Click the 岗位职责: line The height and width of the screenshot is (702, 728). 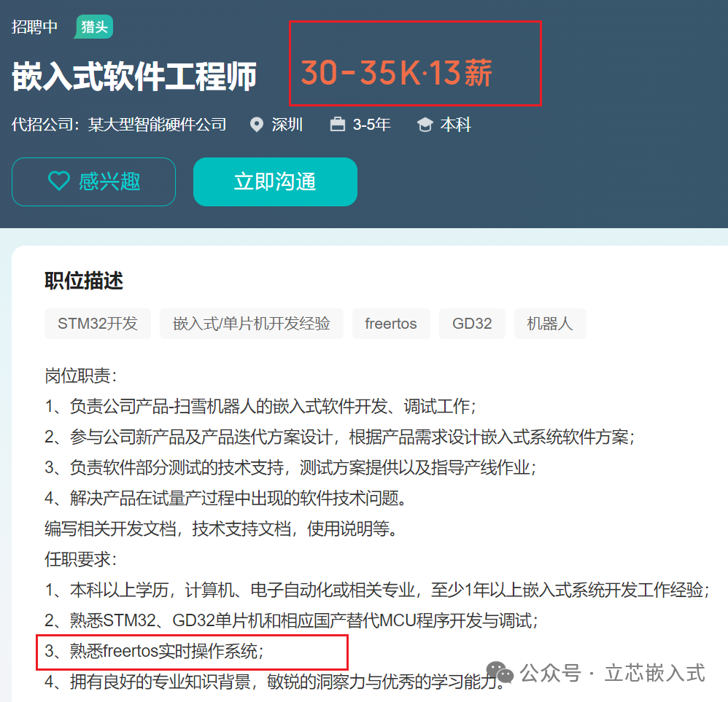[x=81, y=376]
